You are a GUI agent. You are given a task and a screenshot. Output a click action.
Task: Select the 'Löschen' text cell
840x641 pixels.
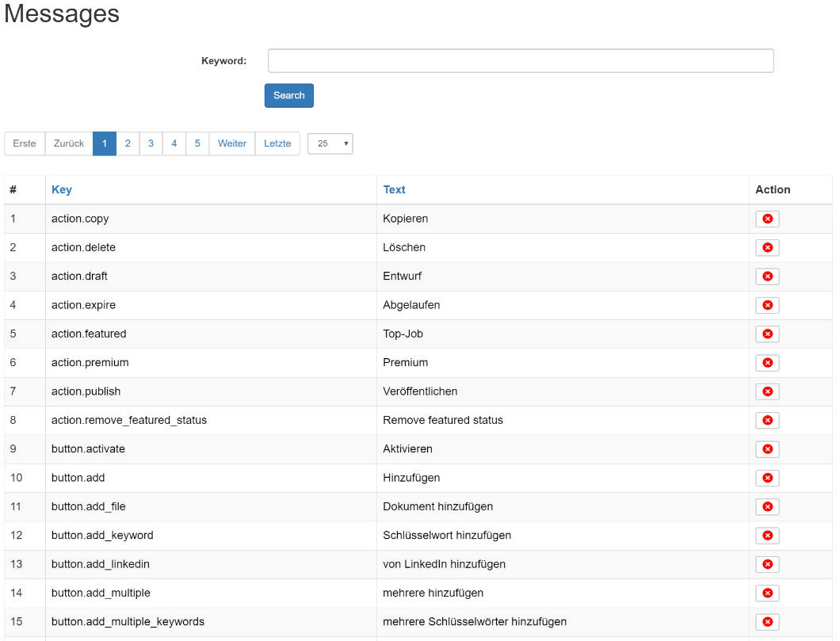563,247
